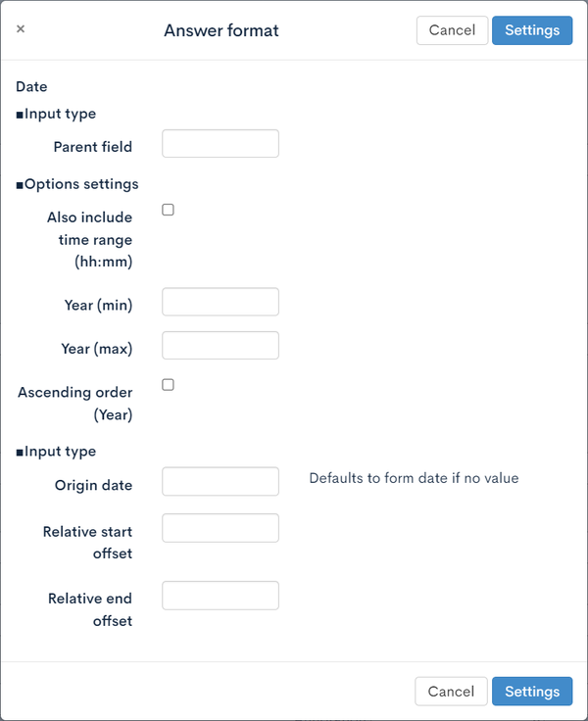Click the Date heading label
The width and height of the screenshot is (588, 721).
[x=31, y=86]
